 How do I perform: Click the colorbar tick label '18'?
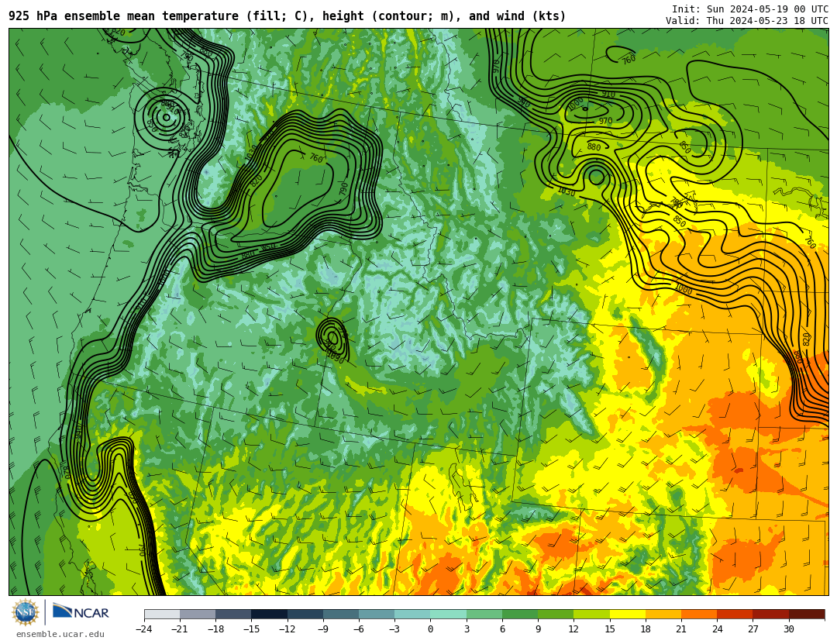click(646, 629)
